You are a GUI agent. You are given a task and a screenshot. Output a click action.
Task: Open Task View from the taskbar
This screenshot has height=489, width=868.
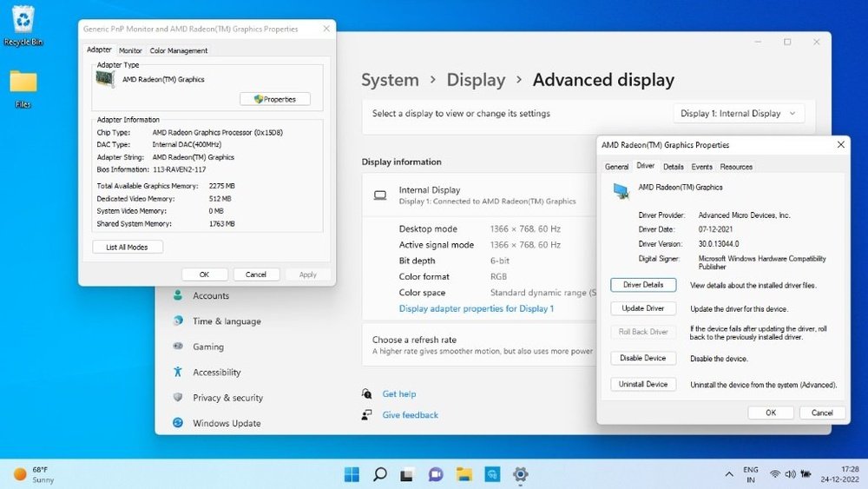[x=407, y=474]
